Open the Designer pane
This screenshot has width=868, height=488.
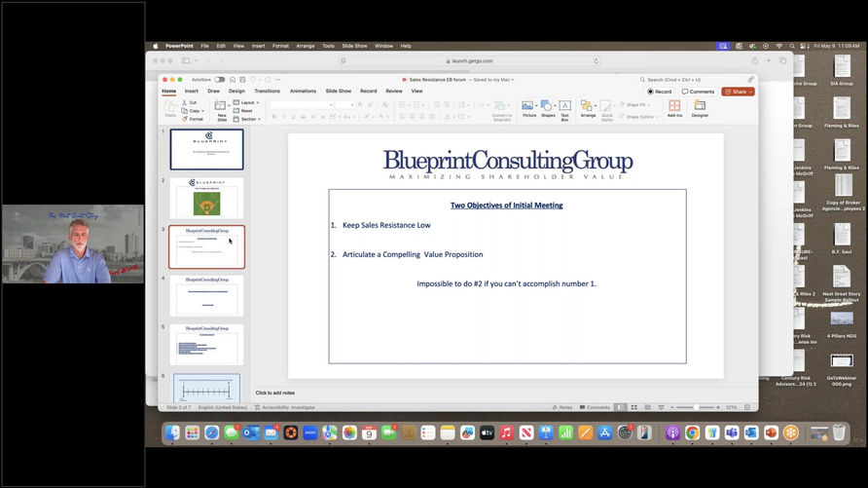700,108
